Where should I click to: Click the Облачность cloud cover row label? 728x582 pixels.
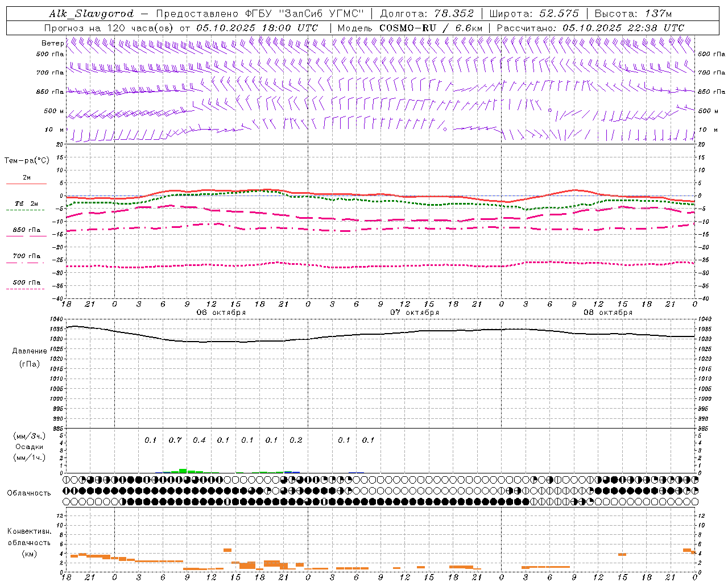point(29,493)
